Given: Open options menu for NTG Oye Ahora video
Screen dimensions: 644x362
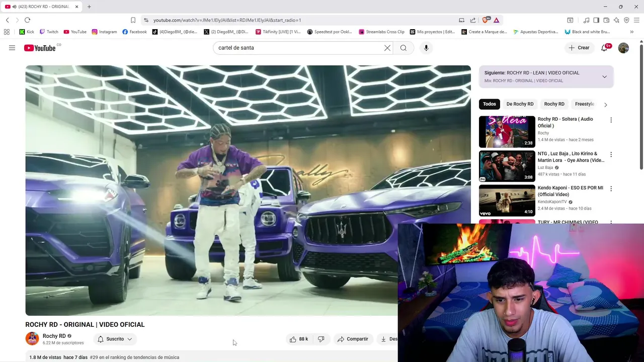Looking at the screenshot, I should pyautogui.click(x=611, y=154).
